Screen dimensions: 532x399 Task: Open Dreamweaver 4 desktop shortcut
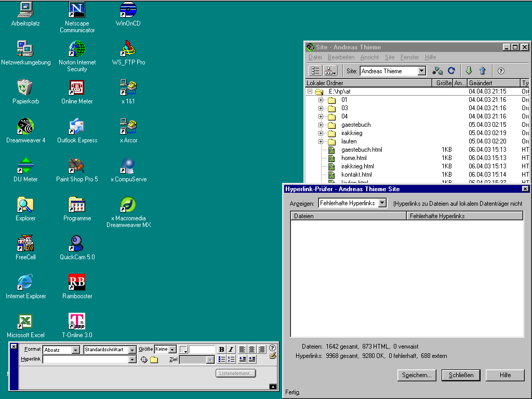pos(25,130)
